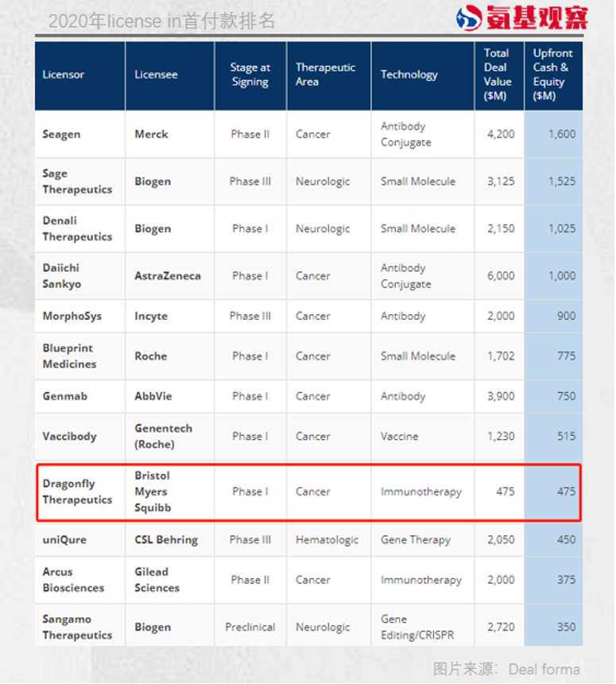Sort by Total Deal Value header
Screen dimensions: 616x684
coord(496,75)
